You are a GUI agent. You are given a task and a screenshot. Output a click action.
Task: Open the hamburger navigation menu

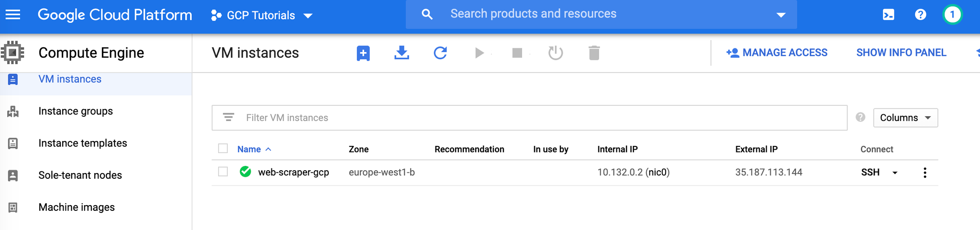tap(12, 15)
